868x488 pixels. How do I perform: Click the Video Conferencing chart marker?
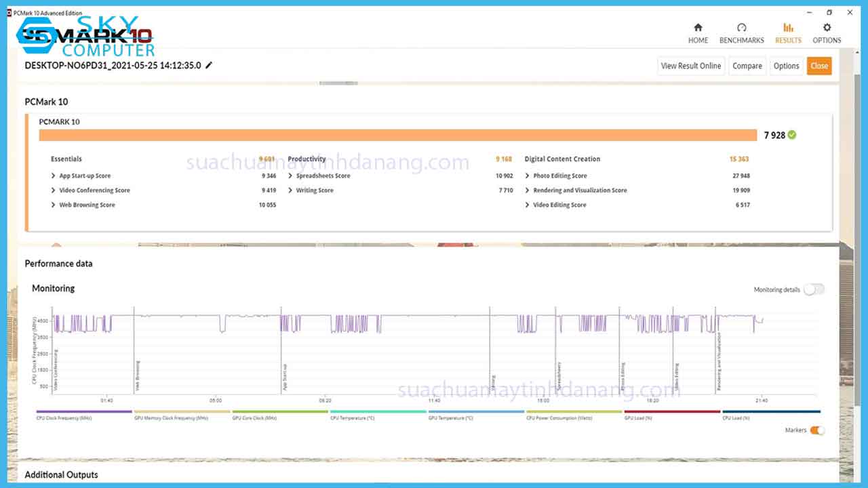pos(56,369)
